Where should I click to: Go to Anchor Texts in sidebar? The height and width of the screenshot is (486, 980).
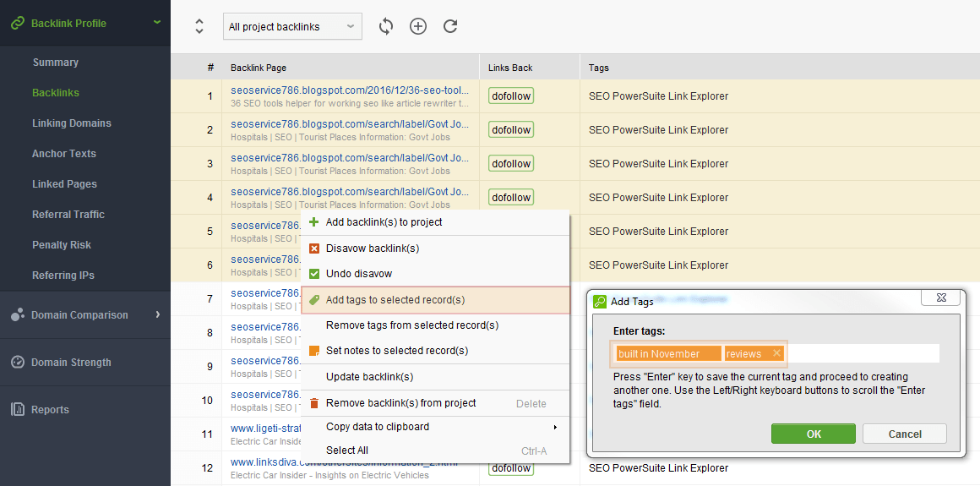coord(64,154)
